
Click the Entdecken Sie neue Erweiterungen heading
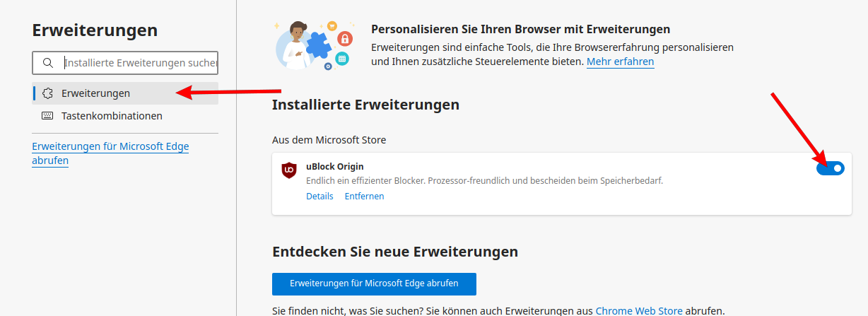tap(394, 252)
